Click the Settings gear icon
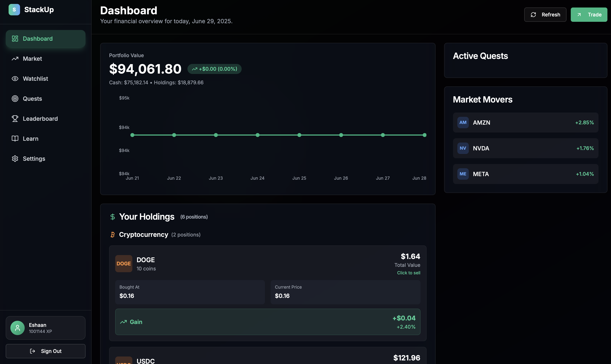 coord(15,159)
